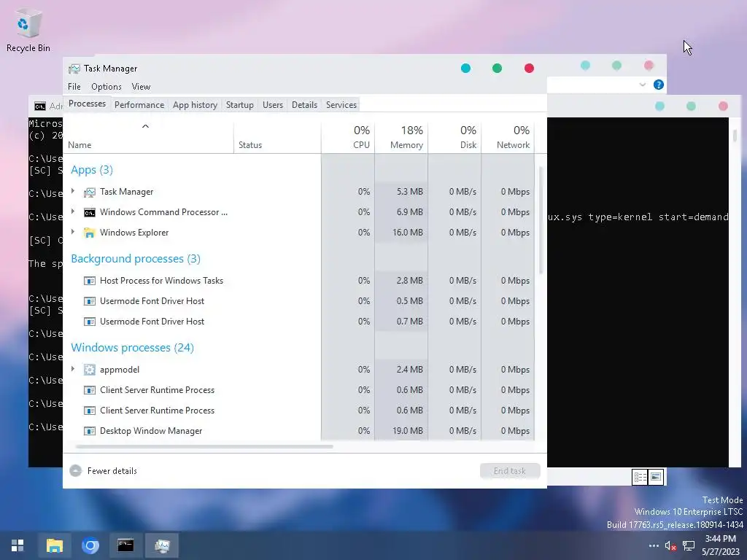Screen dimensions: 747x560
Task: Open the Recycle Bin desktop icon
Action: (x=28, y=31)
